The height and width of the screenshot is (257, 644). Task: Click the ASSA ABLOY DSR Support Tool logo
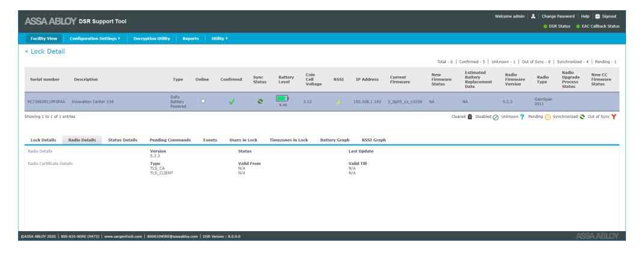point(76,22)
